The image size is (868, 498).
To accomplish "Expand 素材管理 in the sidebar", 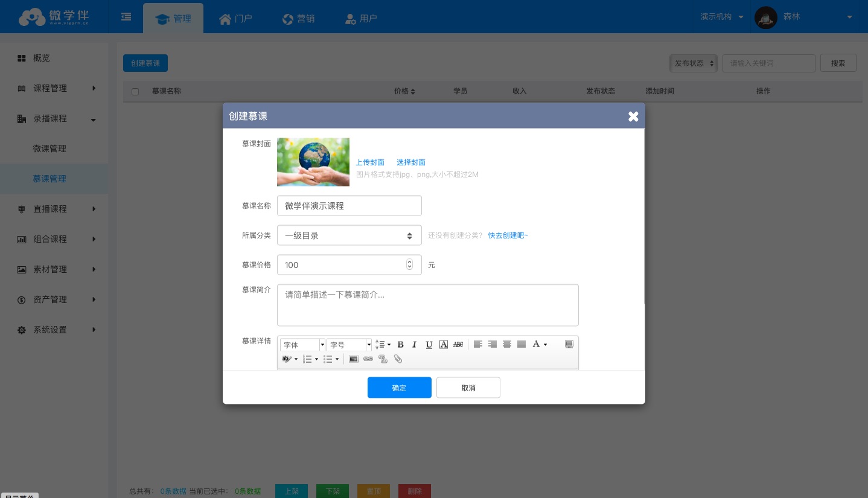I will (54, 269).
